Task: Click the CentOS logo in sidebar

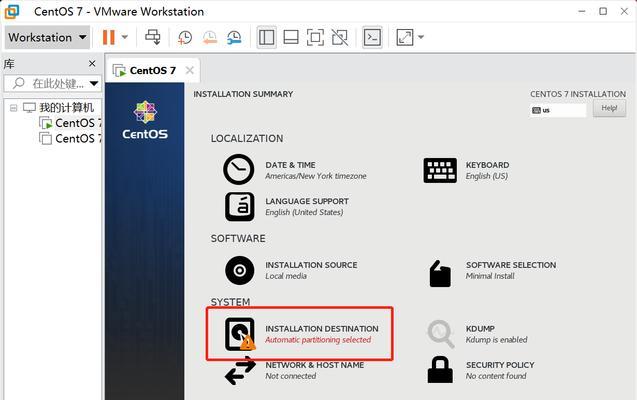Action: click(x=145, y=120)
